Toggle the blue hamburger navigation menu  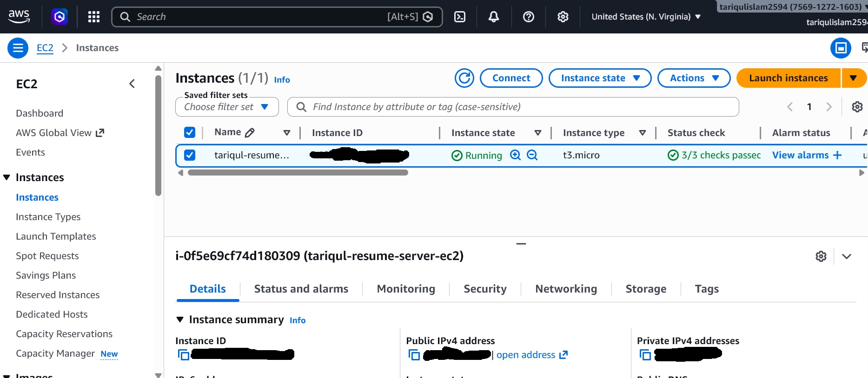point(18,48)
